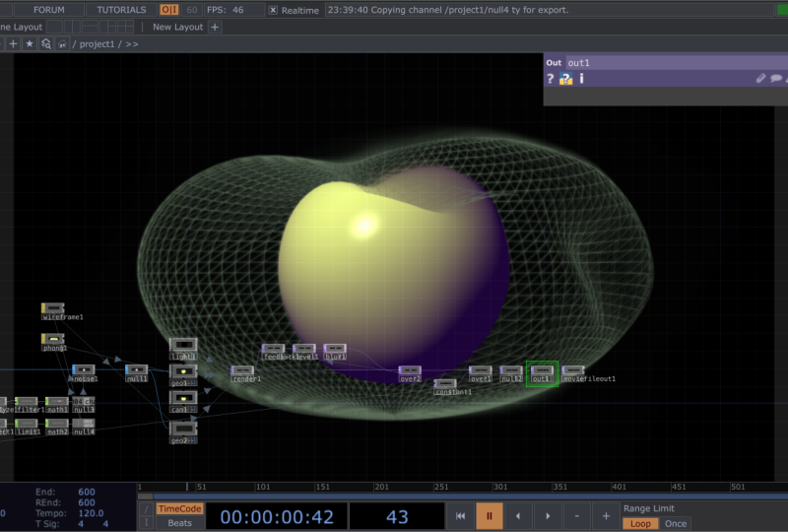Image resolution: width=788 pixels, height=532 pixels.
Task: Select the blur1 node
Action: pos(335,349)
